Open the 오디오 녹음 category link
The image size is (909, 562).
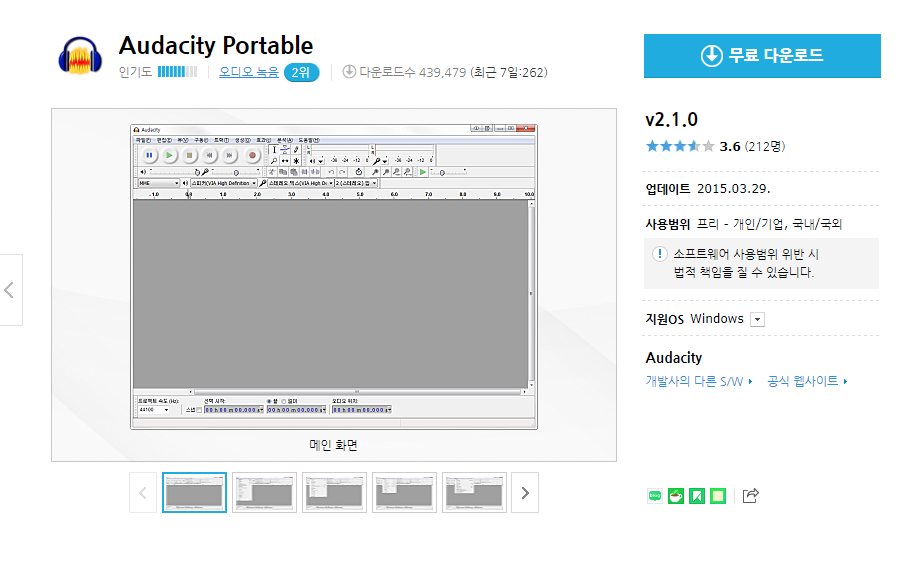(249, 72)
